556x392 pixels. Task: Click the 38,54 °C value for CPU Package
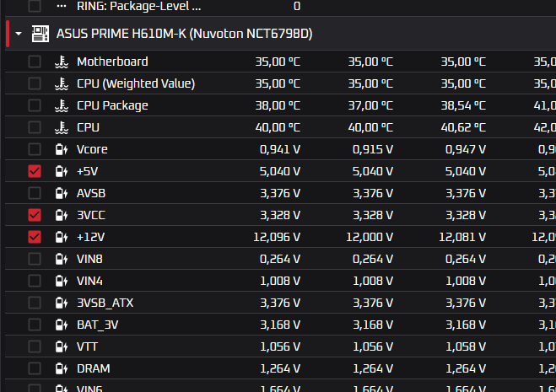coord(463,105)
